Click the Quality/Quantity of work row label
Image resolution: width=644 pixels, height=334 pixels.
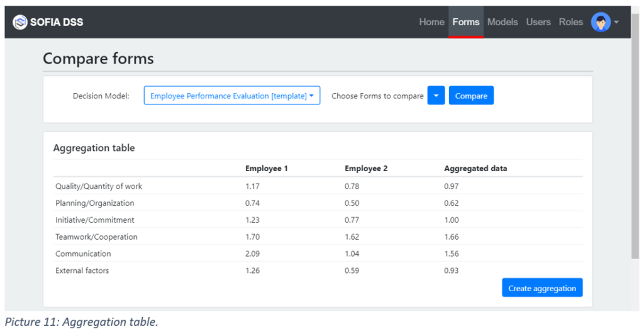[x=99, y=186]
